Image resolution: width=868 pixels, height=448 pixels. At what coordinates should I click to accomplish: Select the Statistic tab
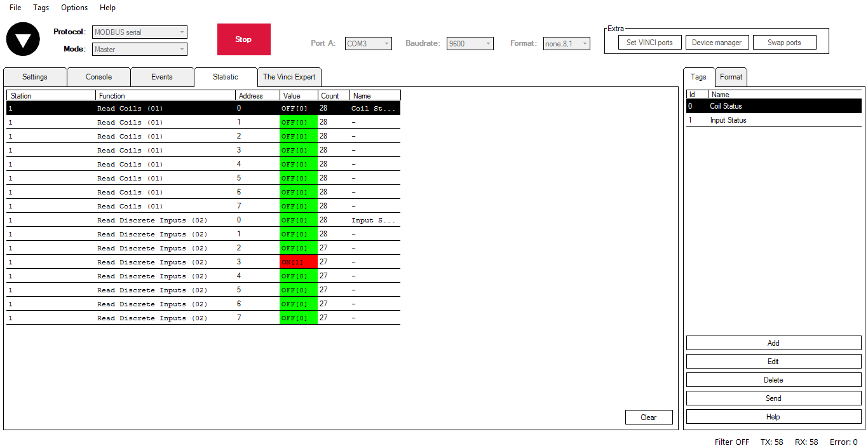pyautogui.click(x=226, y=77)
